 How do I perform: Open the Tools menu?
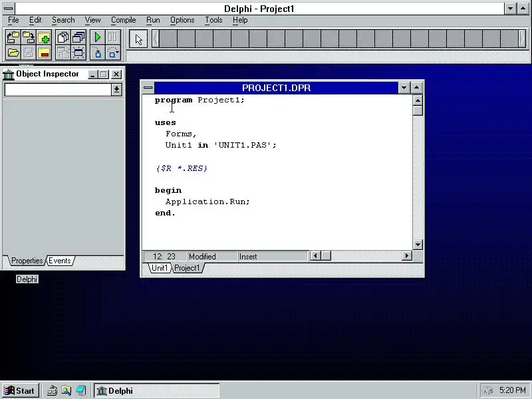[x=213, y=20]
